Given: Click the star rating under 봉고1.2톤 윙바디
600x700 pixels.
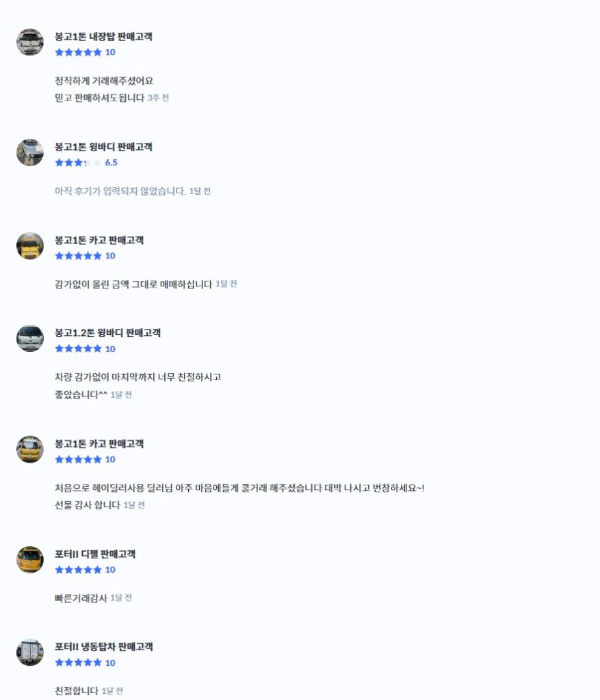Looking at the screenshot, I should [85, 349].
